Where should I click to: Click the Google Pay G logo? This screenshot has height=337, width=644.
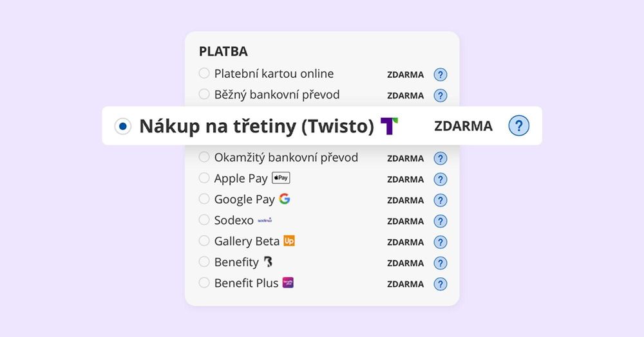tap(285, 199)
